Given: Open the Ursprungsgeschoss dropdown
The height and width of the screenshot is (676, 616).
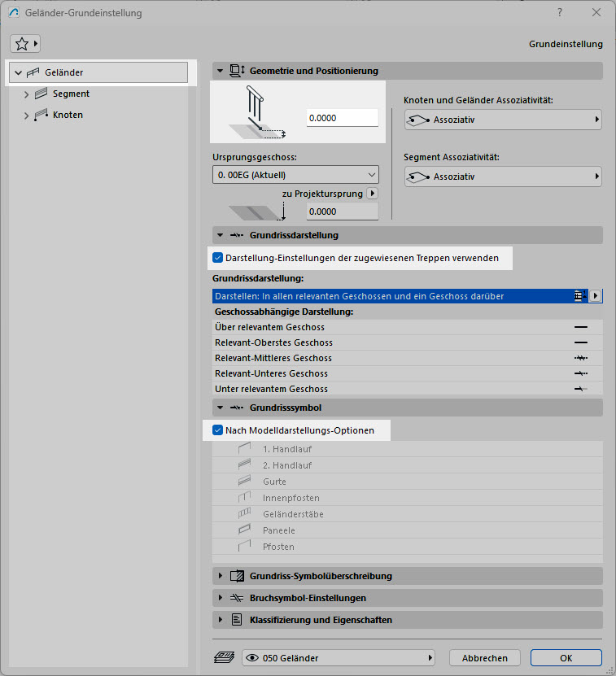Looking at the screenshot, I should (295, 175).
